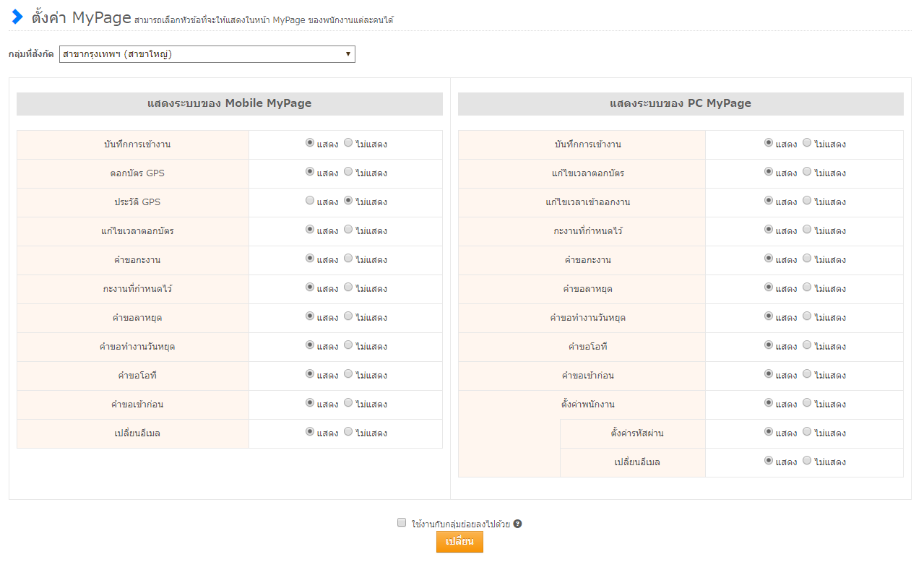Click the แสดงระบบของ PC MyPage header
Image resolution: width=924 pixels, height=562 pixels.
tap(681, 103)
